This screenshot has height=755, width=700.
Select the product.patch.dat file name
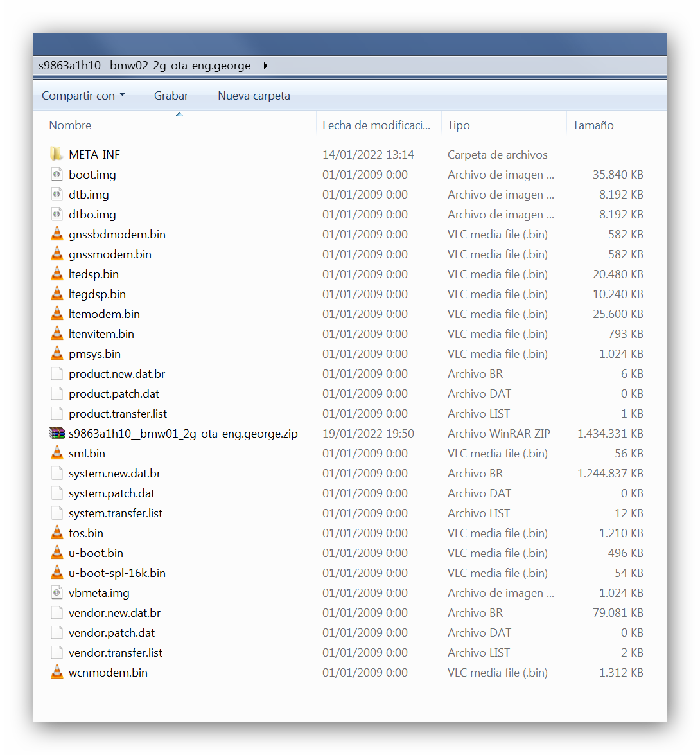point(114,393)
